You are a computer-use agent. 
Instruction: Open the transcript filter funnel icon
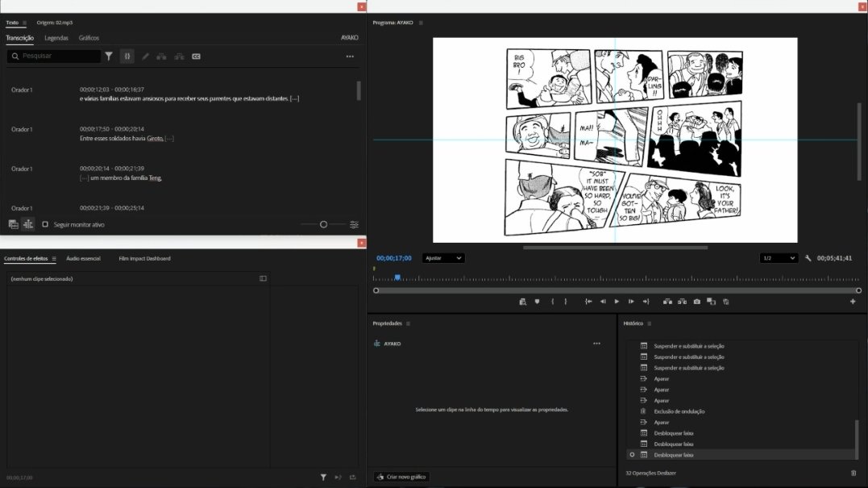109,56
